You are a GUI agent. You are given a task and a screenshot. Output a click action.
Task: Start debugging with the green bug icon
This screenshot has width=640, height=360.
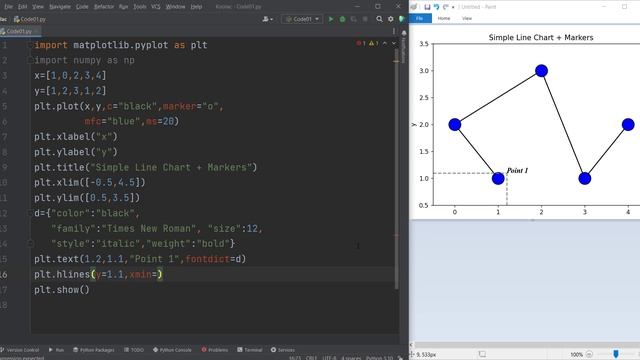pyautogui.click(x=342, y=19)
